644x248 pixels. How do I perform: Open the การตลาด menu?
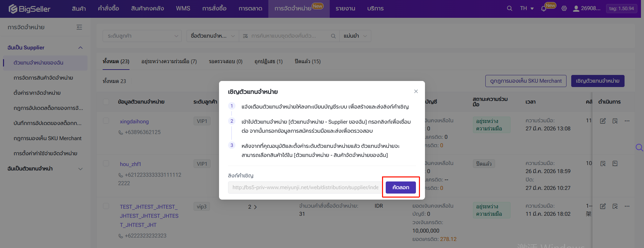click(x=251, y=8)
